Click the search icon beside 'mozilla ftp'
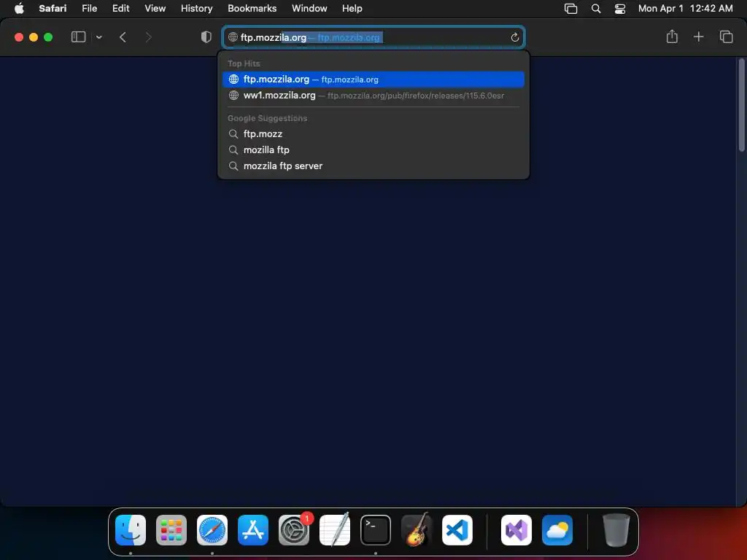The image size is (747, 560). (x=233, y=150)
